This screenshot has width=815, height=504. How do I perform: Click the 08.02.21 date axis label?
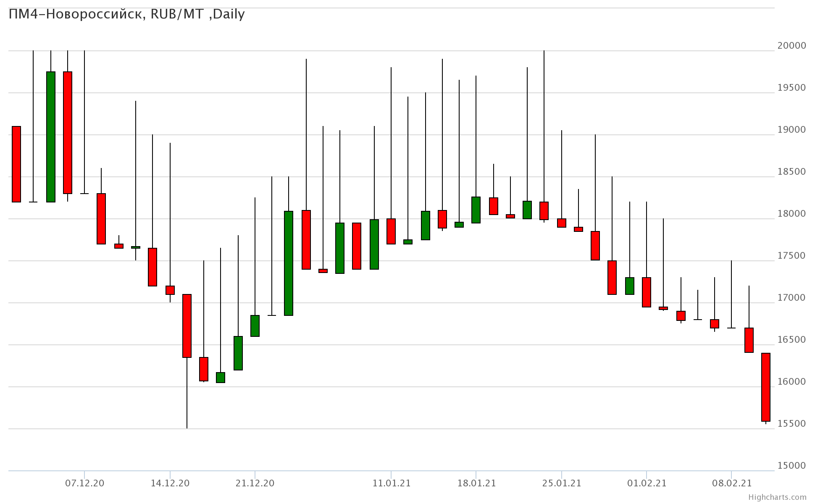click(731, 483)
